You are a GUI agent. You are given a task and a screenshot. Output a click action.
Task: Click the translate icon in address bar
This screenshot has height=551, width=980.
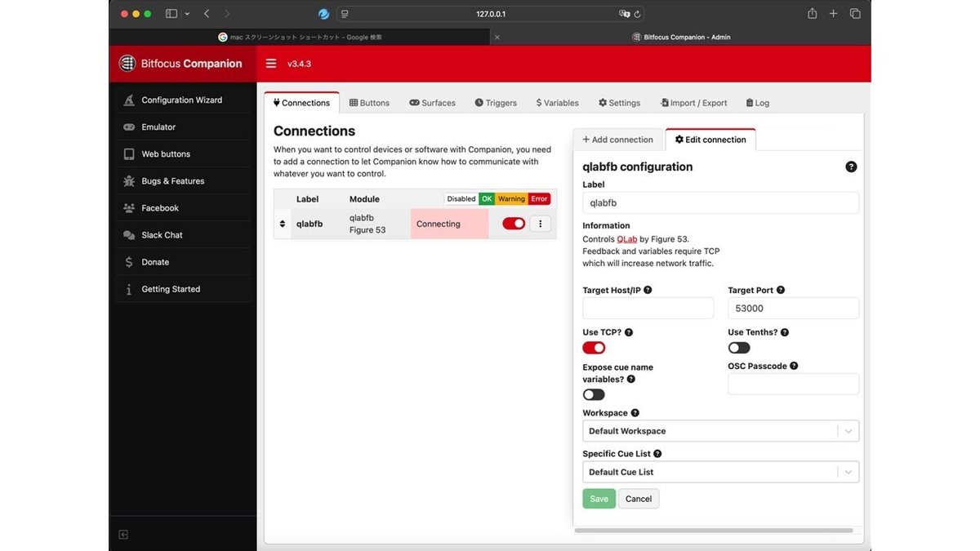click(x=624, y=14)
